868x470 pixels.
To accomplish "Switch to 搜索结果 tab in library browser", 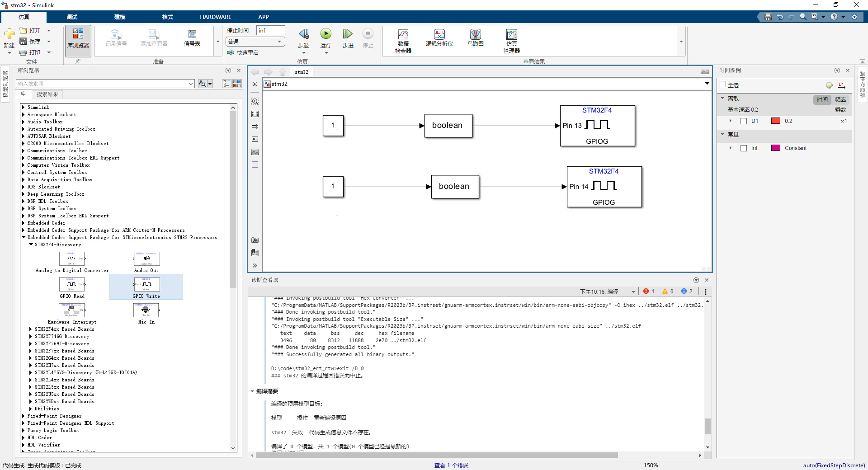I will click(x=47, y=94).
